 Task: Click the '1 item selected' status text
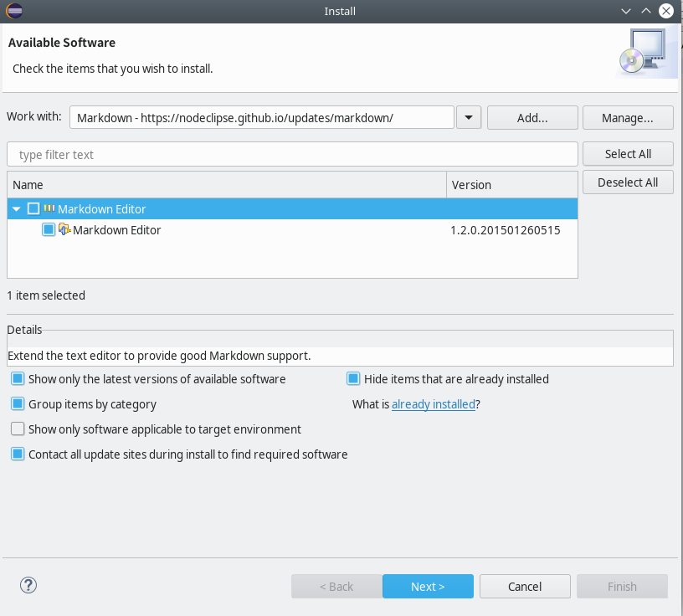coord(46,295)
